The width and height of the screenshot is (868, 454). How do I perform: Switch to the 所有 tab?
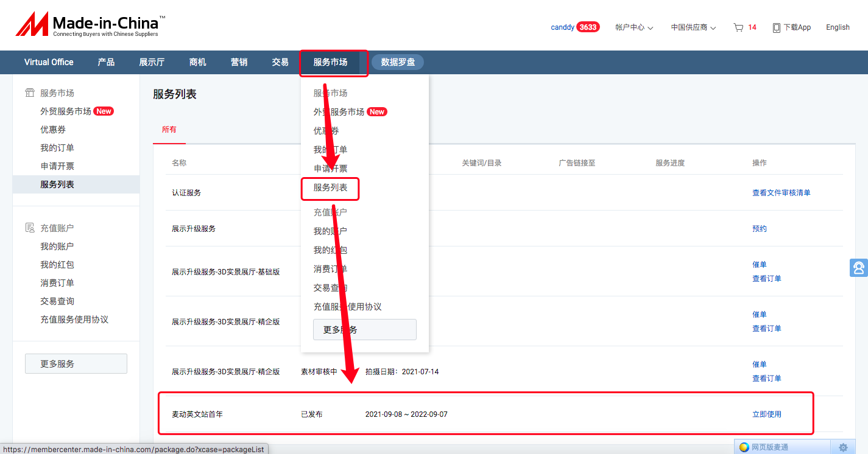click(x=169, y=130)
